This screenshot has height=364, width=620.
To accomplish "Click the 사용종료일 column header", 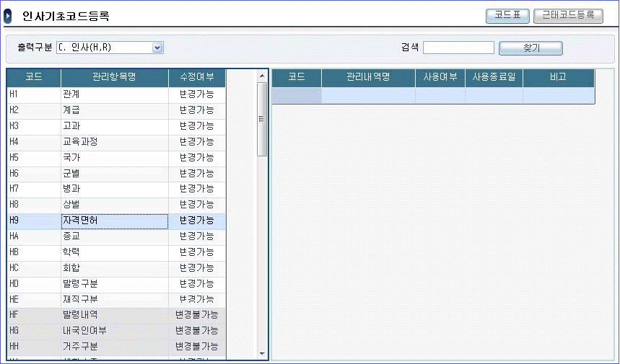I will 494,77.
